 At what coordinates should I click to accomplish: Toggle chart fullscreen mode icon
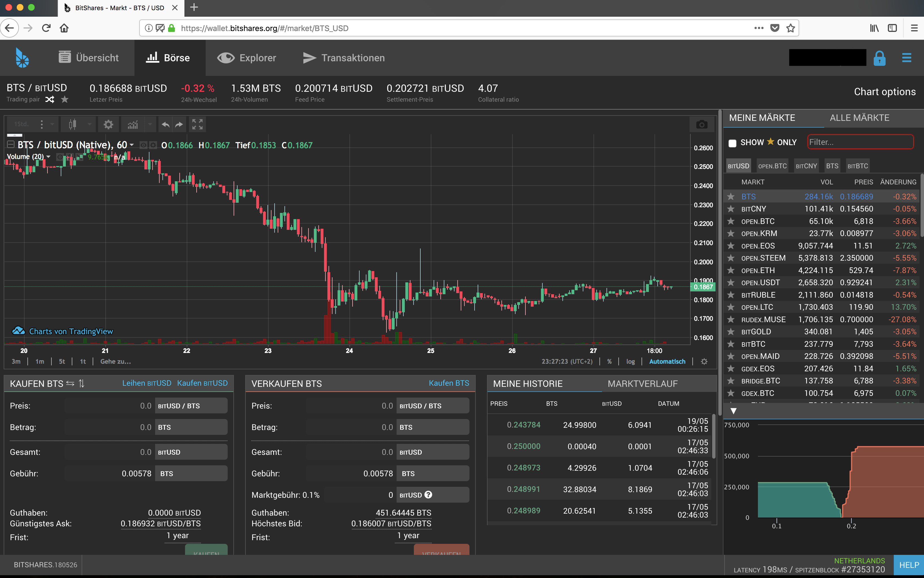pyautogui.click(x=197, y=124)
